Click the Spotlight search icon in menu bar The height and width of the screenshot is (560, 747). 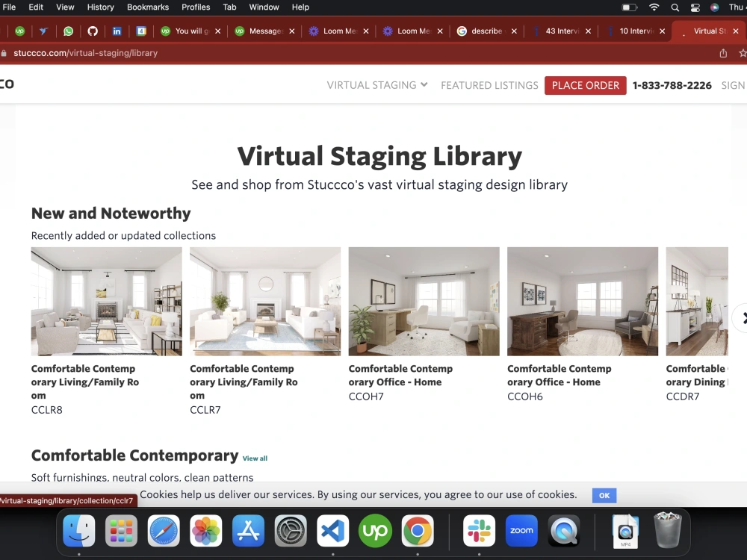click(675, 7)
